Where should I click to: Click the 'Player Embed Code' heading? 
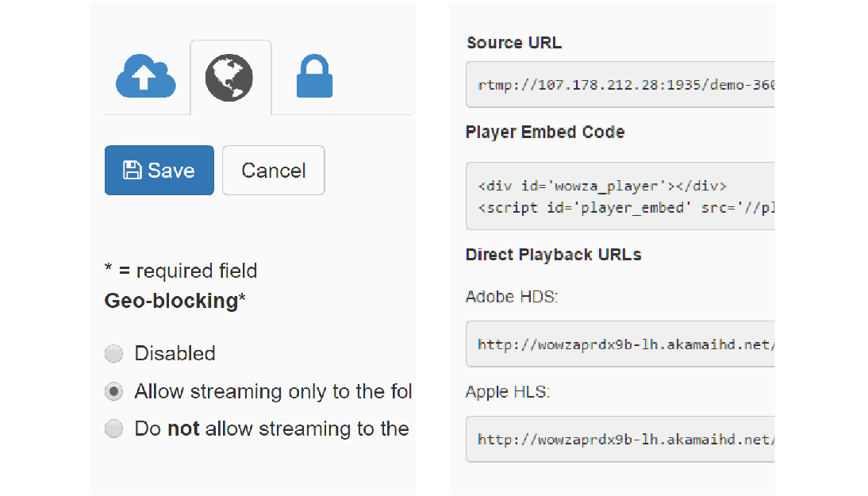545,133
